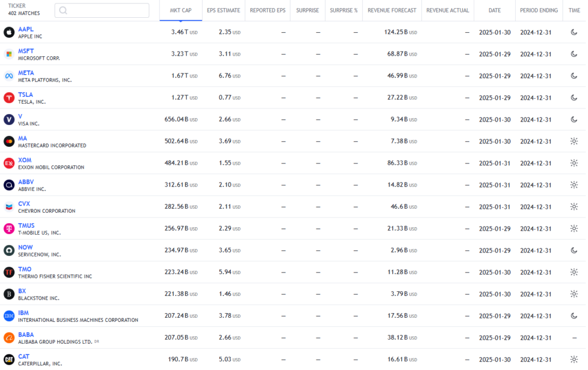Image resolution: width=588 pixels, height=370 pixels.
Task: Open the NOW ticker link
Action: tap(25, 247)
